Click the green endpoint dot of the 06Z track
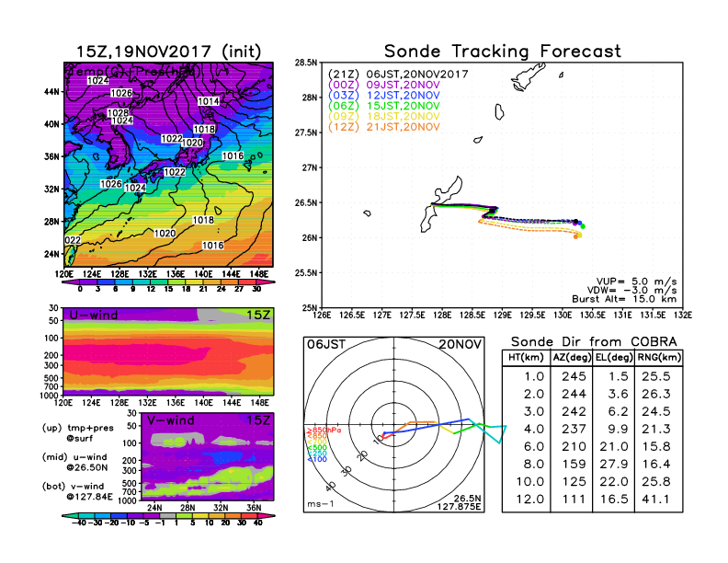This screenshot has width=728, height=563. [x=583, y=226]
